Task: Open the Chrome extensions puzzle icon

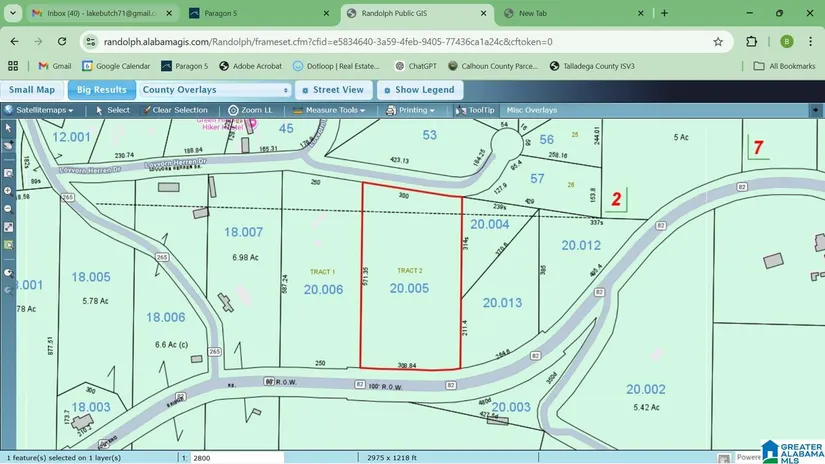Action: point(752,42)
